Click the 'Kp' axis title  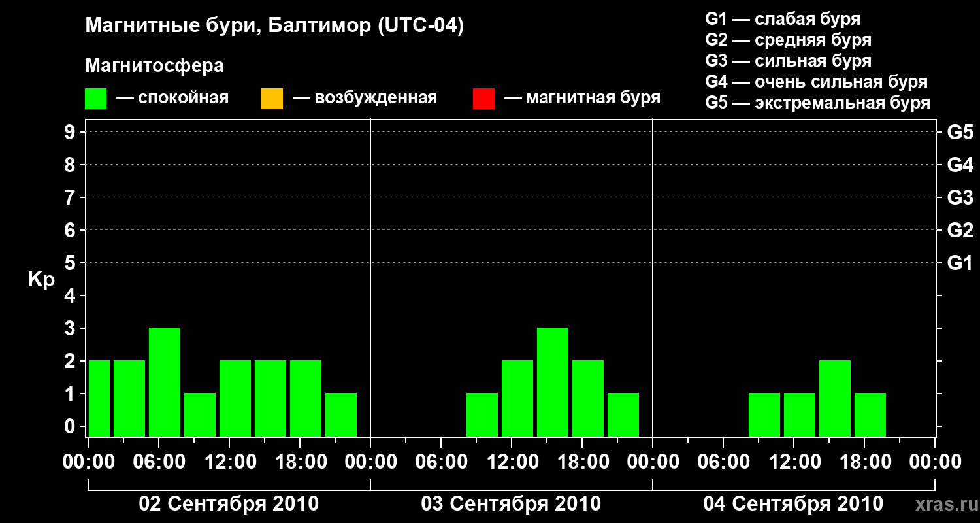pyautogui.click(x=41, y=280)
